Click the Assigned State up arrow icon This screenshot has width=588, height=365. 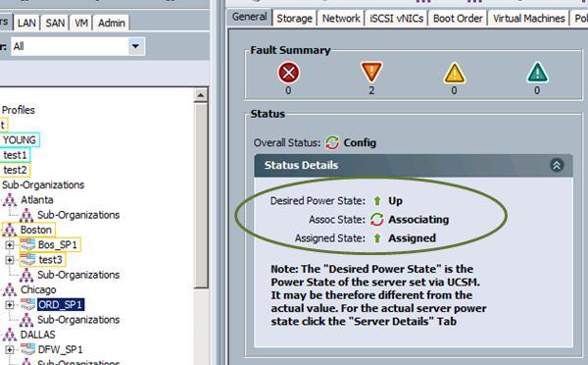pos(377,238)
